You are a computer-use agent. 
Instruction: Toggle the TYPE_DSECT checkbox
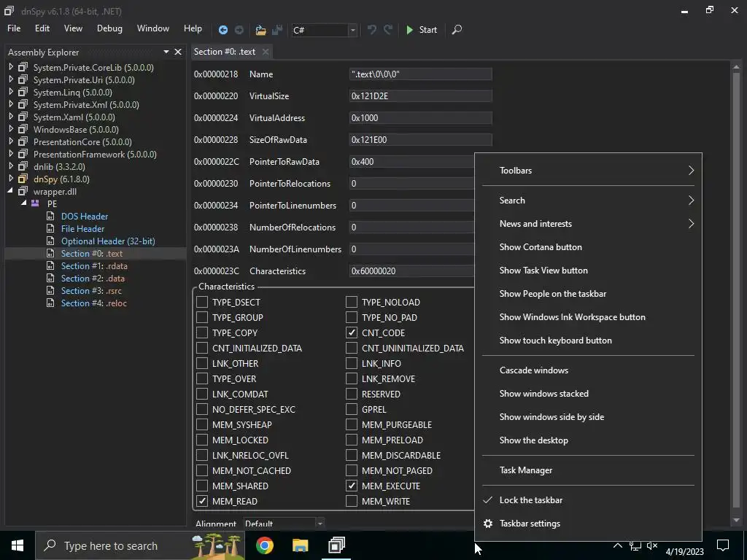[x=202, y=302]
